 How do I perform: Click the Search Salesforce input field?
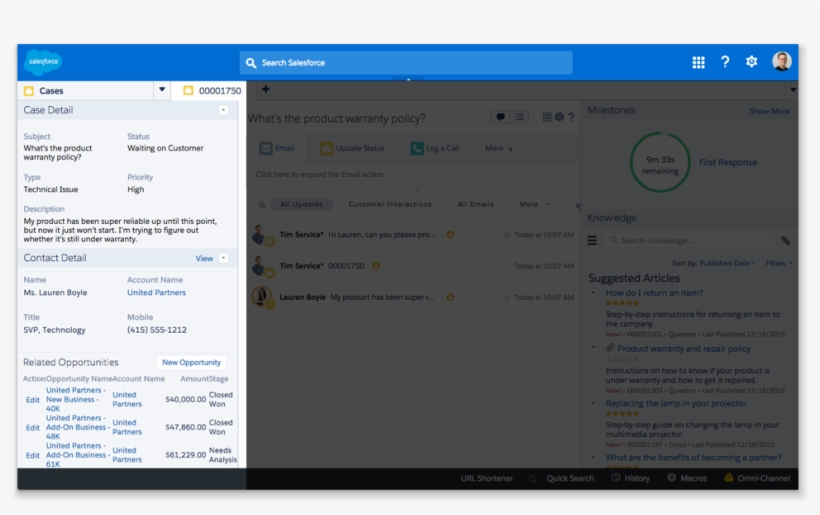[x=406, y=63]
